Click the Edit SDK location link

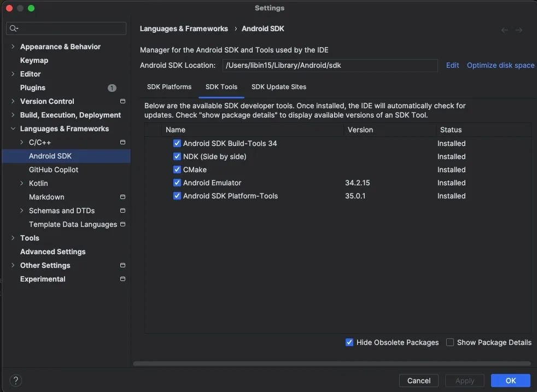452,66
